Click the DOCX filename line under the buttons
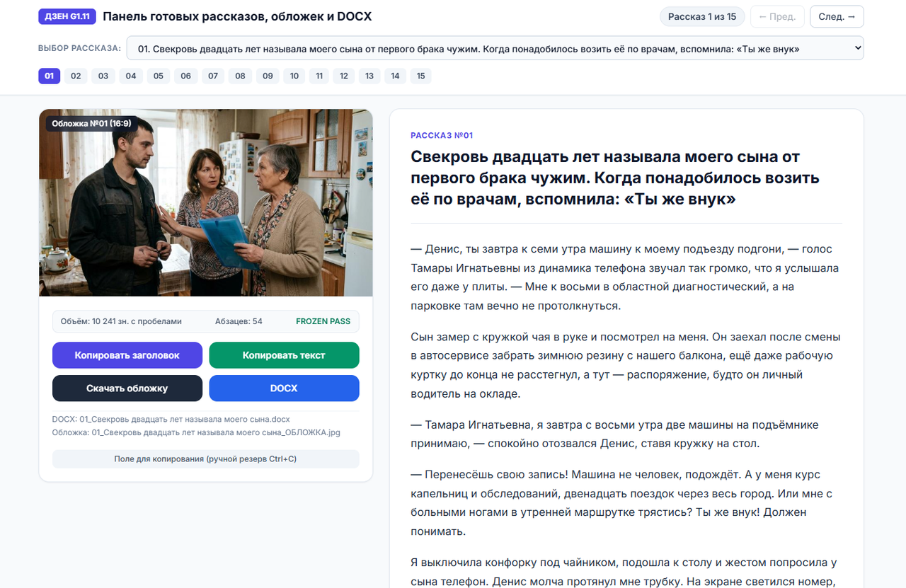 (171, 420)
